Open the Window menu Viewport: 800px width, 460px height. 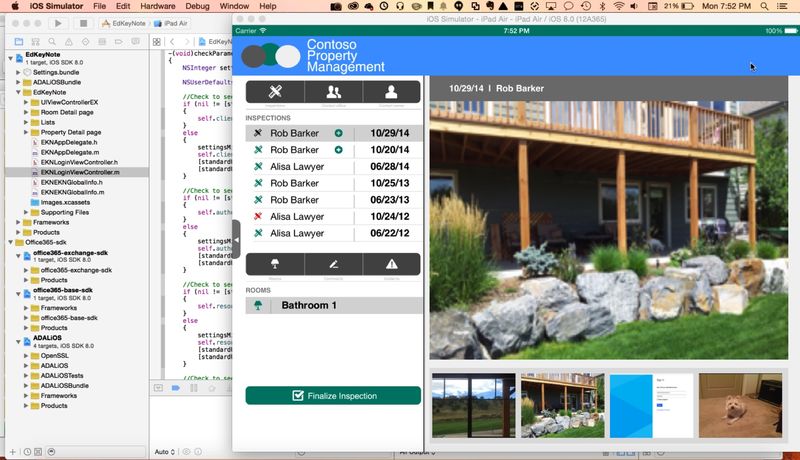tap(234, 6)
